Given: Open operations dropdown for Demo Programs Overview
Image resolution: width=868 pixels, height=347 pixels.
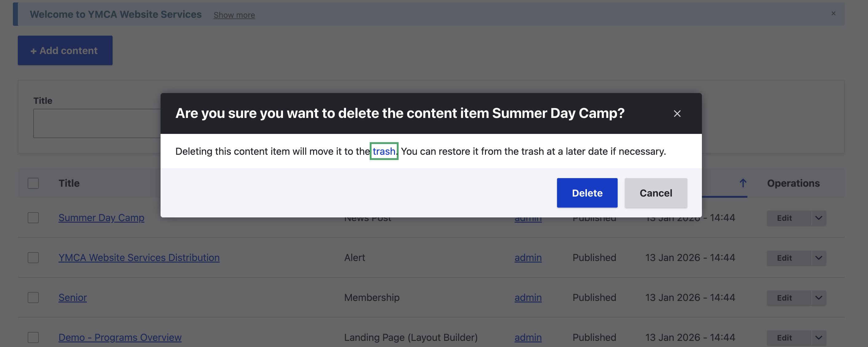Looking at the screenshot, I should tap(818, 337).
